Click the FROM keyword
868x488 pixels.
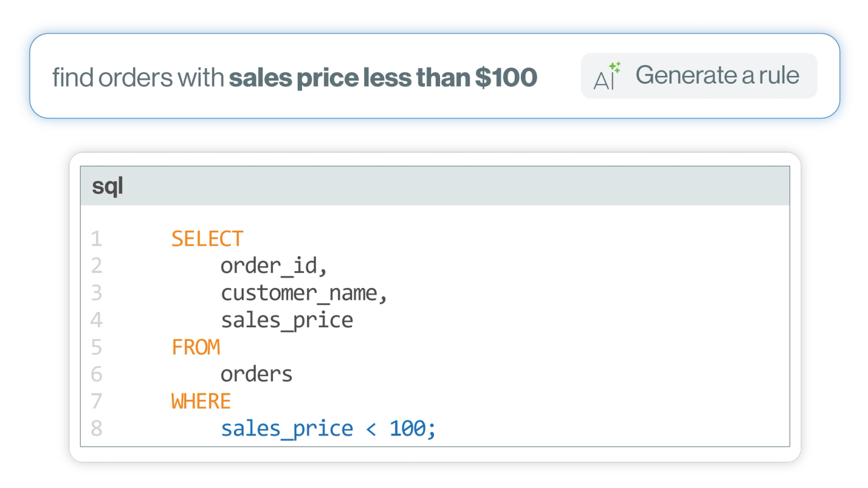(196, 348)
